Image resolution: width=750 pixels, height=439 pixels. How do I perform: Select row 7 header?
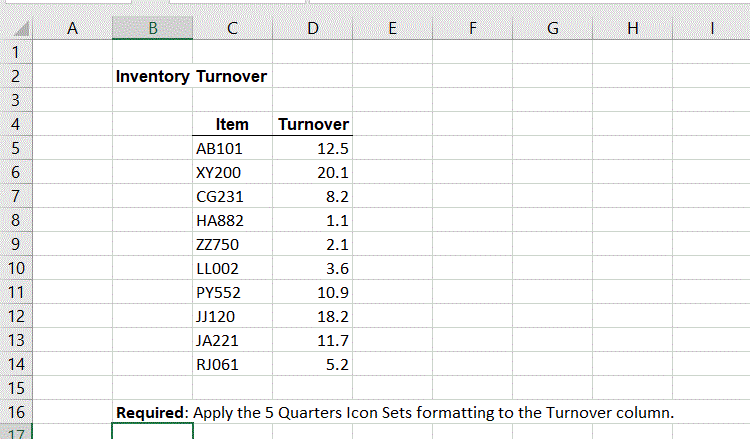pyautogui.click(x=16, y=196)
